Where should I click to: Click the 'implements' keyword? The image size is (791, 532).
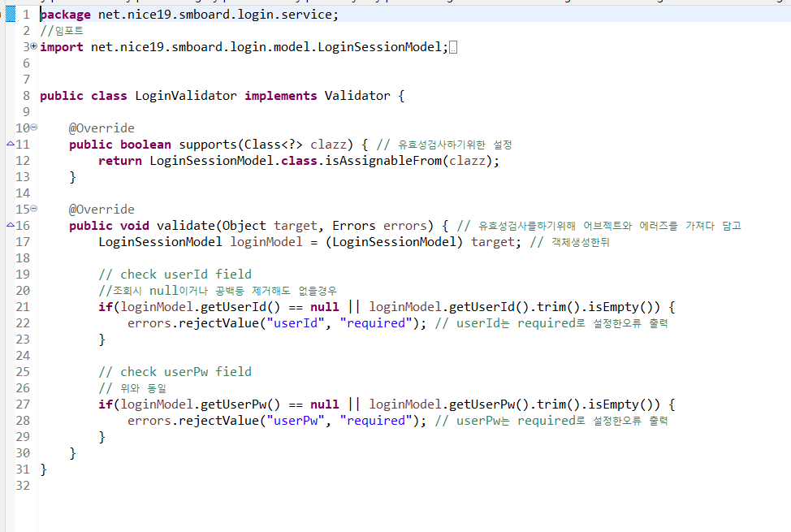click(x=280, y=96)
